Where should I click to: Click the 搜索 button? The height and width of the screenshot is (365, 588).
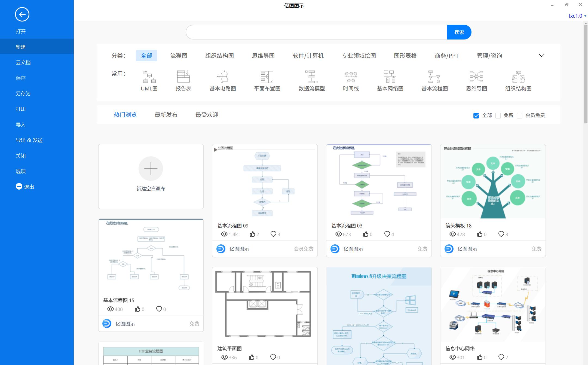459,32
